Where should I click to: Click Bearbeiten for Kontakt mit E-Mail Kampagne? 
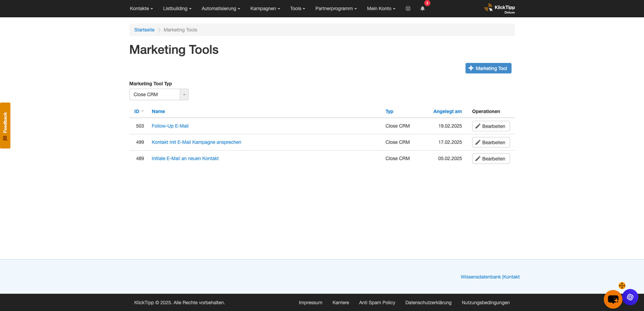(491, 142)
